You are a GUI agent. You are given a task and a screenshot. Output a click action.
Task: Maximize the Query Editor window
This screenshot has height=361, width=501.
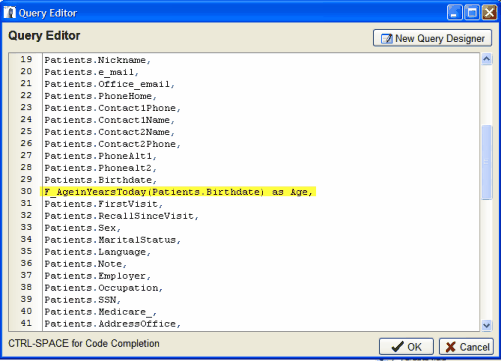pyautogui.click(x=472, y=13)
